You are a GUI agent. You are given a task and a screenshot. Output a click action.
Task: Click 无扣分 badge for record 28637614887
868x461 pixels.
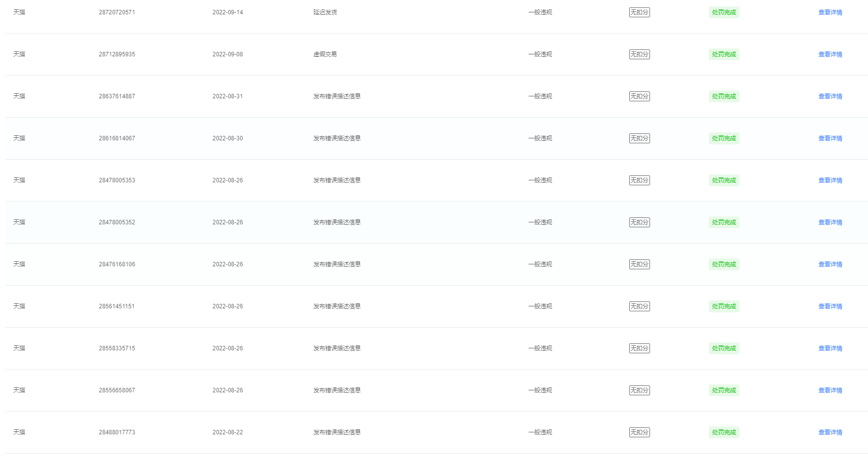click(x=639, y=96)
